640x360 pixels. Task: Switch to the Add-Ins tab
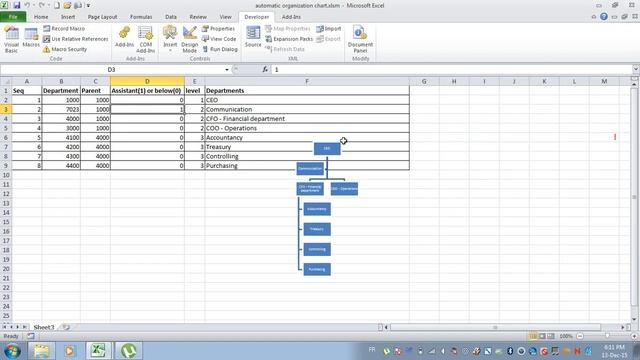[291, 17]
